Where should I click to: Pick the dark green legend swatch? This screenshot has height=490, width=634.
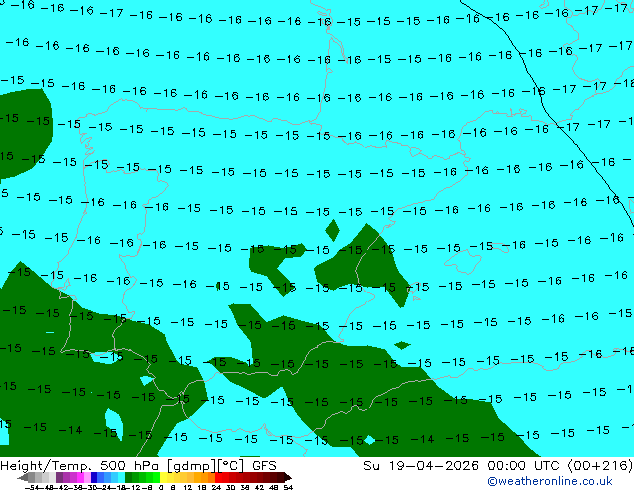coord(129,477)
